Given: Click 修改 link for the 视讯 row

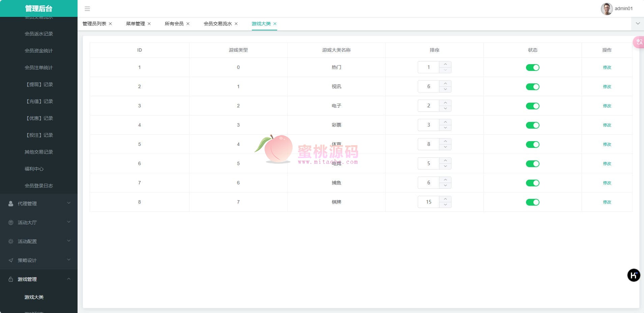Looking at the screenshot, I should 607,87.
